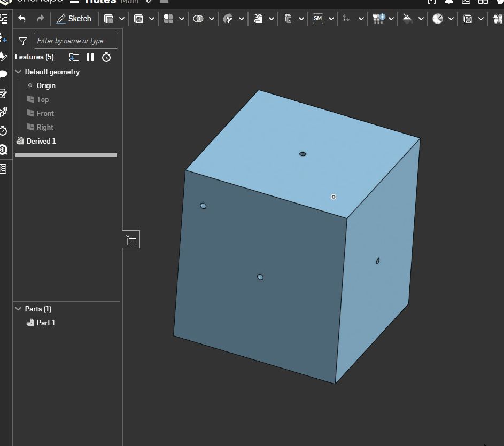504x446 pixels.
Task: Click the filter funnel icon
Action: pos(22,41)
